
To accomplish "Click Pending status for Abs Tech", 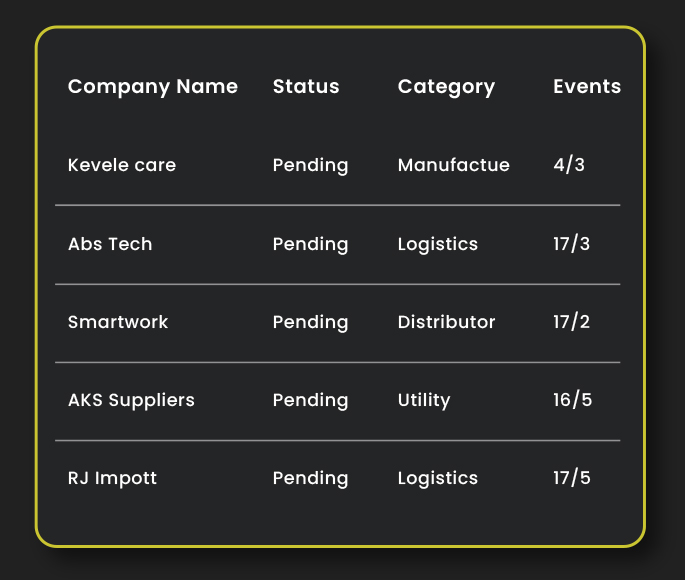I will click(x=310, y=244).
